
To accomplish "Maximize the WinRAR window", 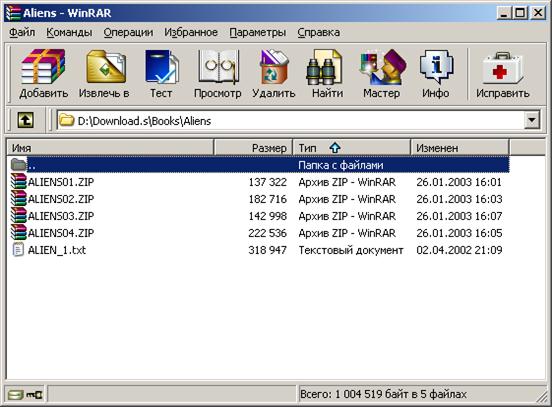I will click(x=520, y=13).
